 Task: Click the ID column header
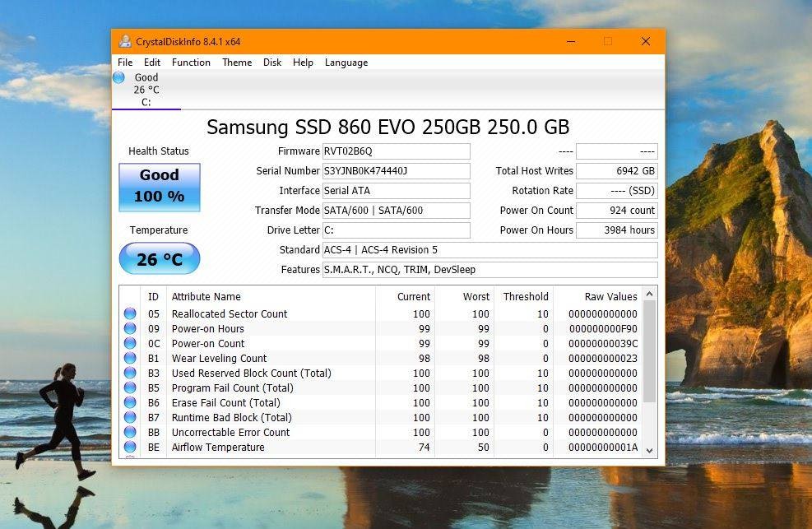pyautogui.click(x=153, y=297)
